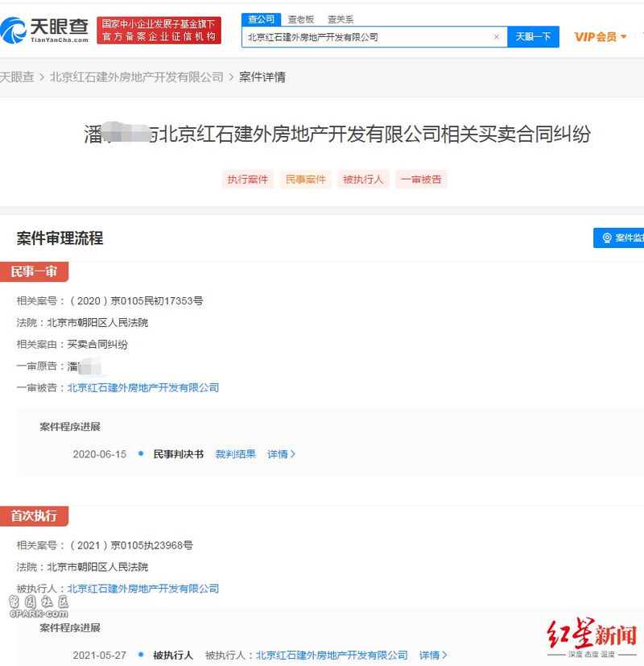644x666 pixels.
Task: Click the 民事案件 tag
Action: click(x=305, y=180)
